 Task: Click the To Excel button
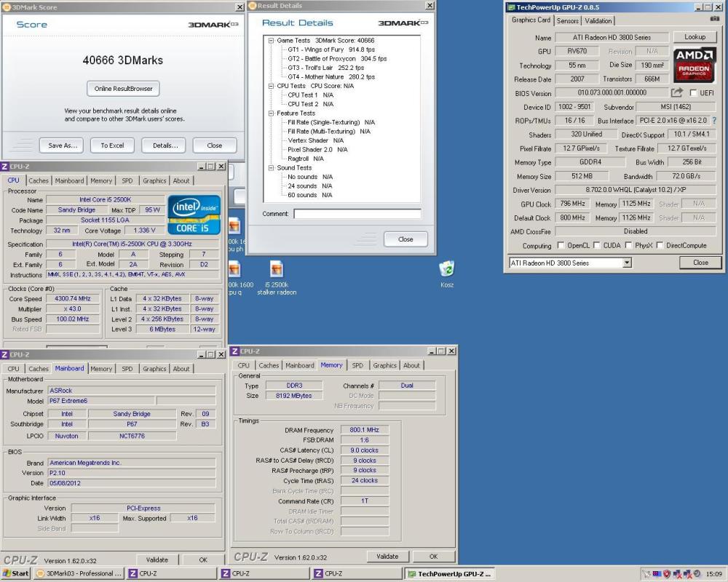click(112, 145)
